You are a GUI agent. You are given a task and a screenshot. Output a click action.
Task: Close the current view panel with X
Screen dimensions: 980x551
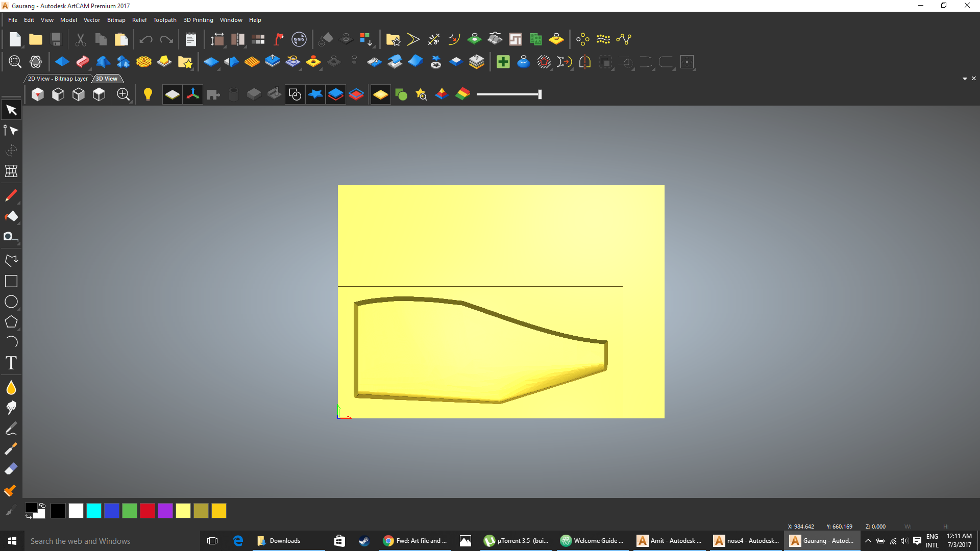click(974, 79)
